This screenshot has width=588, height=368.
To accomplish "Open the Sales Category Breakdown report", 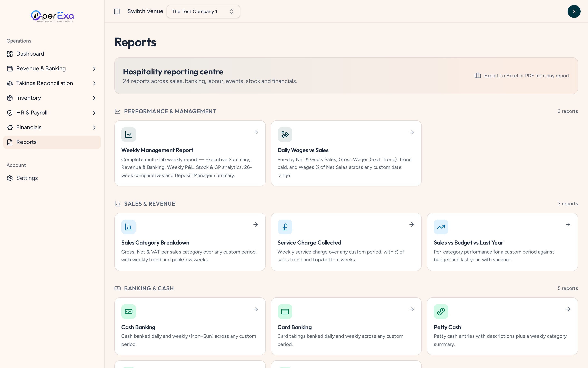I will [x=190, y=242].
